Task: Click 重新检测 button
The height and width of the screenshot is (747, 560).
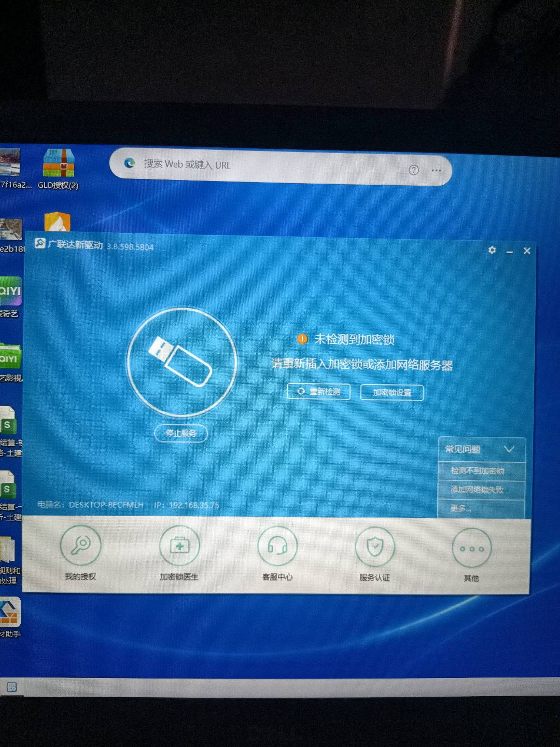Action: pyautogui.click(x=319, y=392)
